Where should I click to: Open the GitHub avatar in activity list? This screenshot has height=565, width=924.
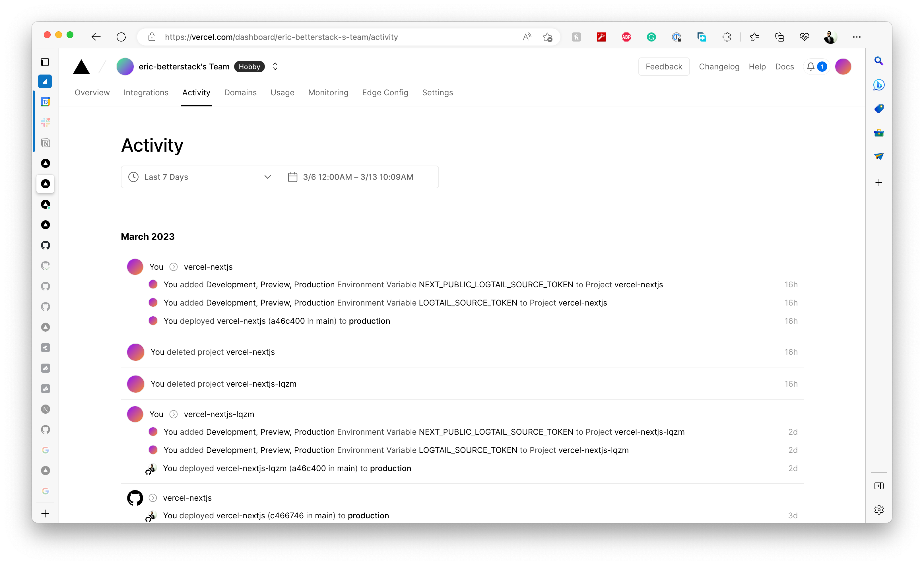coord(135,498)
